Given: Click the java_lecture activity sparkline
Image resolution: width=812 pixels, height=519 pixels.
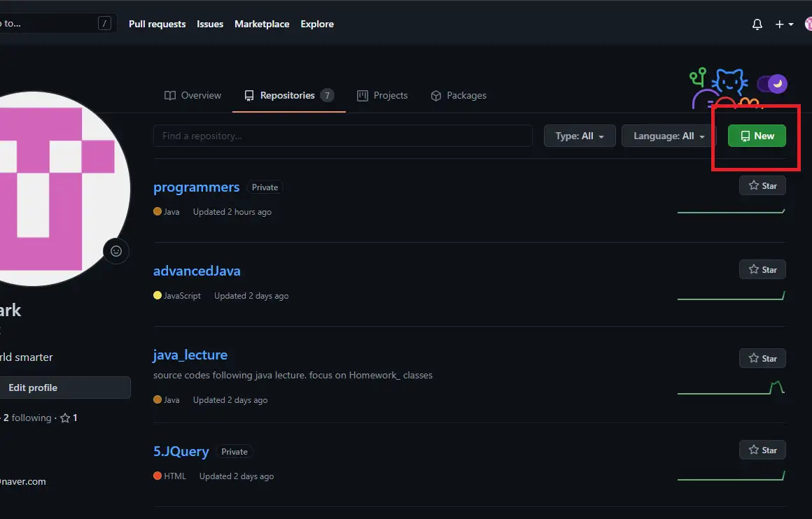Looking at the screenshot, I should [731, 388].
